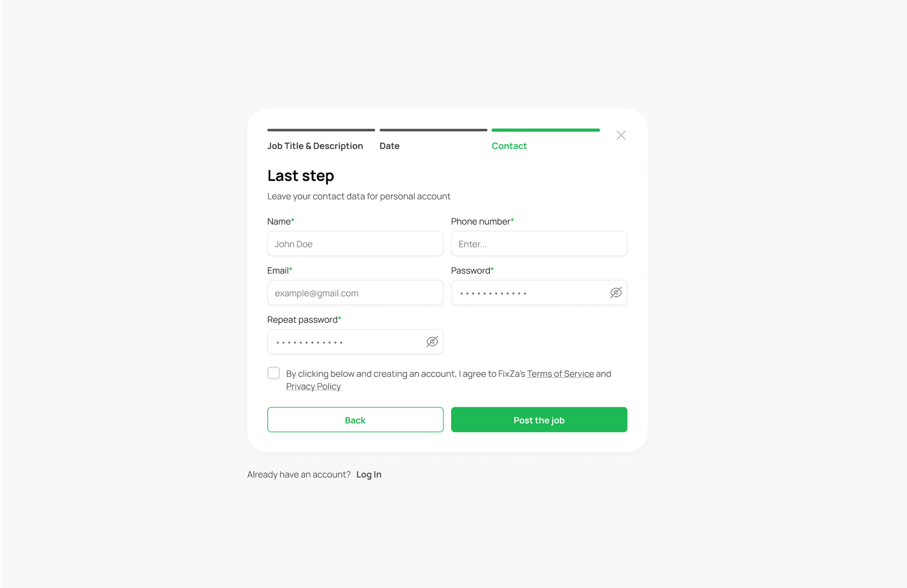Select the Email address field
The image size is (907, 588).
(x=355, y=292)
